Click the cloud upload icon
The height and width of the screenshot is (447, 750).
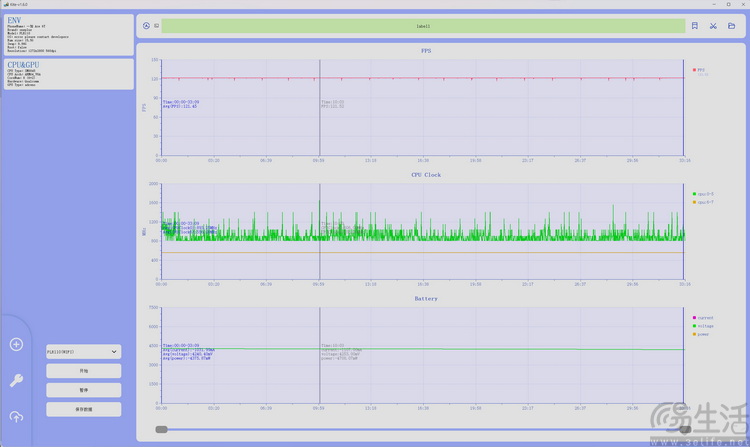tap(16, 416)
